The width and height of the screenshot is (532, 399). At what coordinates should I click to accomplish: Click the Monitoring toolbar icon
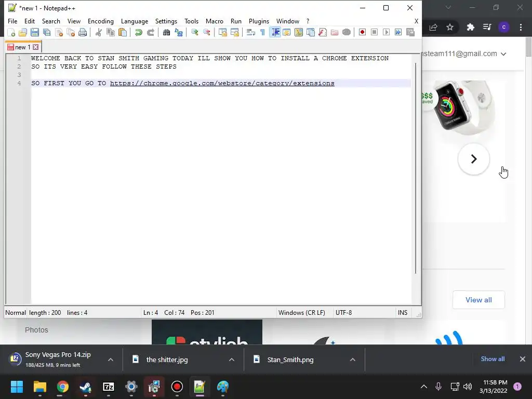(347, 32)
